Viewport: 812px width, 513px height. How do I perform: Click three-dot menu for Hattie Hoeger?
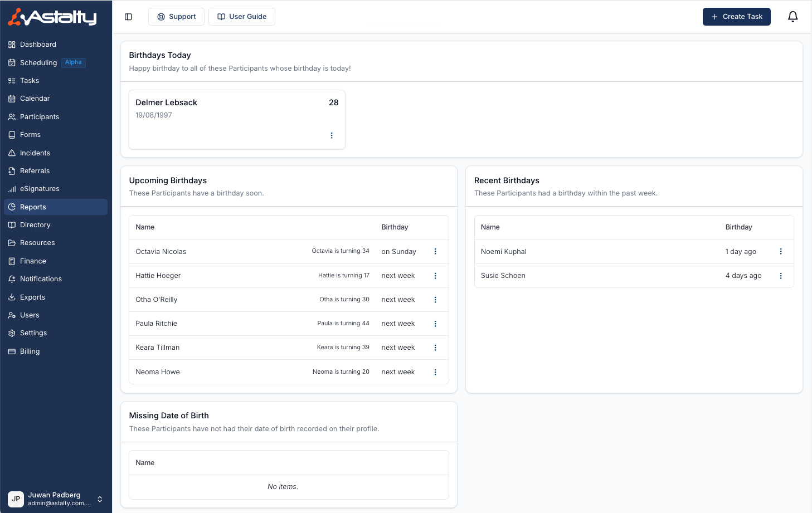[x=435, y=276]
